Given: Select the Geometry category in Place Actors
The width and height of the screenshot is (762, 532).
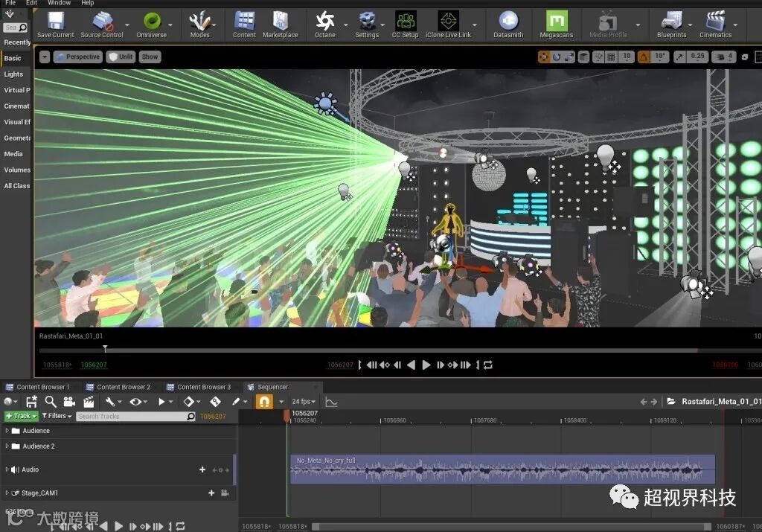Looking at the screenshot, I should tap(17, 138).
